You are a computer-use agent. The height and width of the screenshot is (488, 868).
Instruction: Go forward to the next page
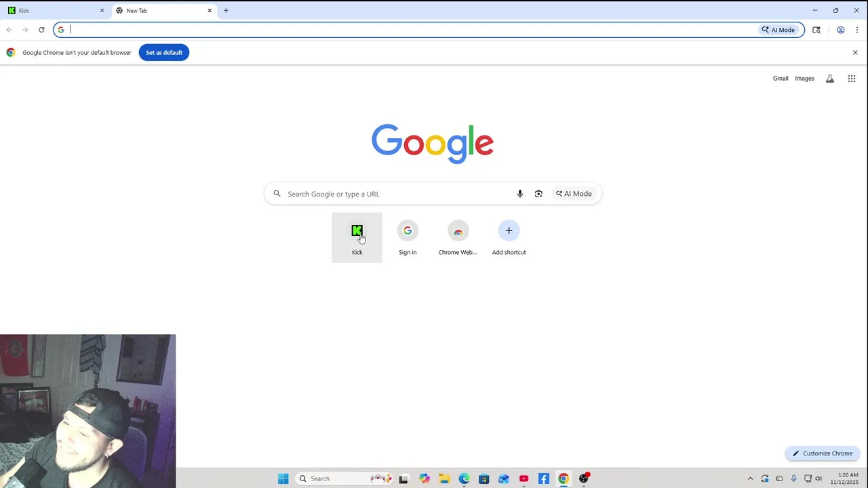tap(25, 30)
